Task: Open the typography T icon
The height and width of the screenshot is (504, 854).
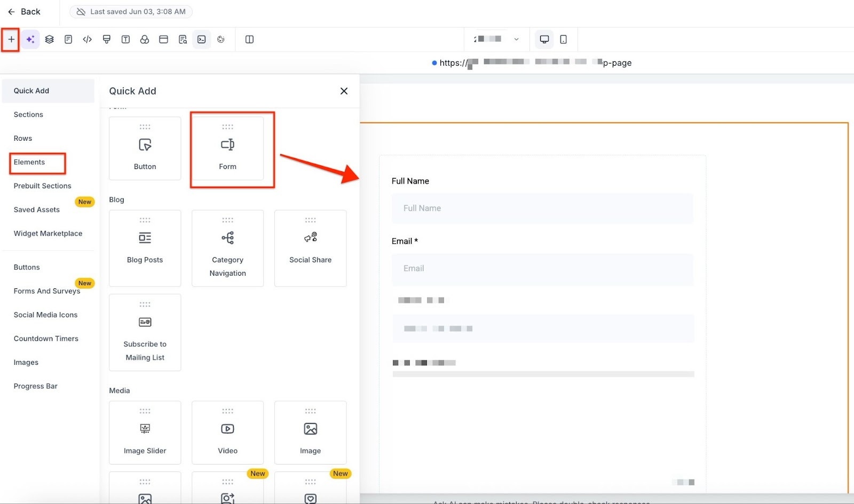Action: 126,39
